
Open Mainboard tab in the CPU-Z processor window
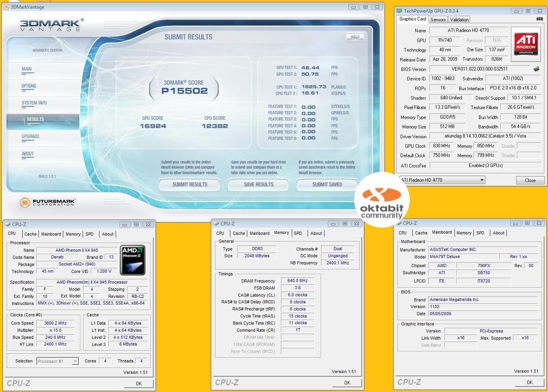click(51, 234)
